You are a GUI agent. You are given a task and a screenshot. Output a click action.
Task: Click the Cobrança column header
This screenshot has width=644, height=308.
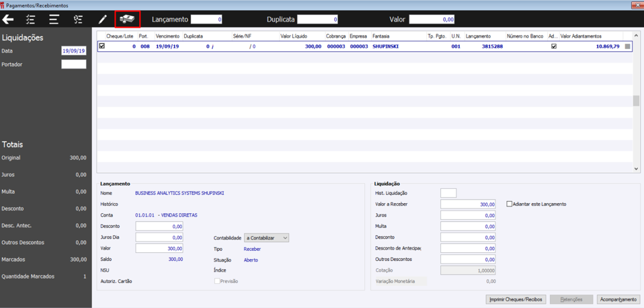(x=336, y=36)
